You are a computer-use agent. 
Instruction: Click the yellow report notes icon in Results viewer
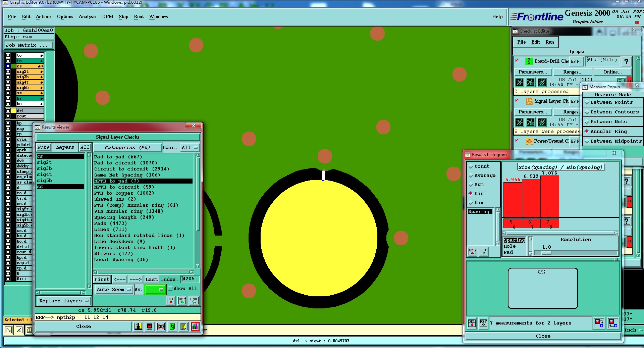coord(183,326)
